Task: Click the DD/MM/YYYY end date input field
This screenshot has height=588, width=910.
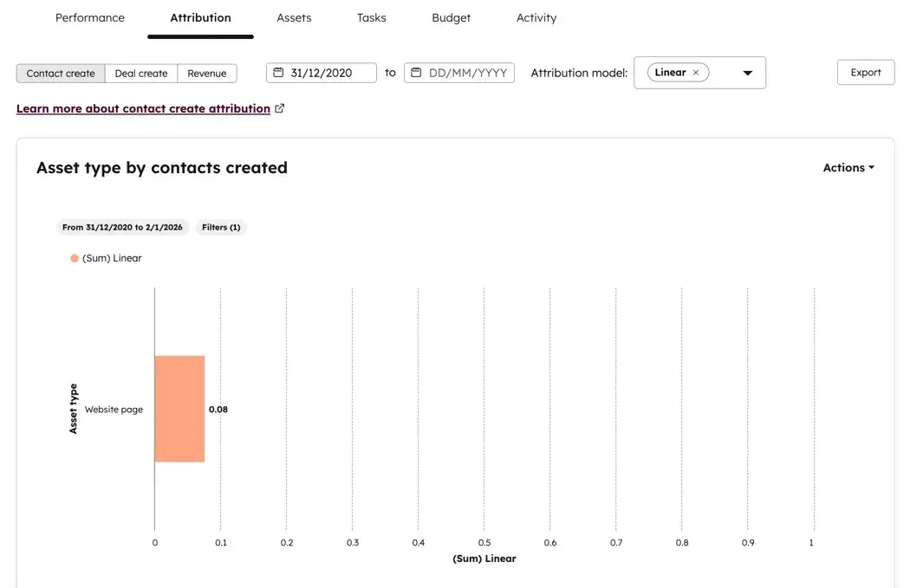Action: coord(468,72)
